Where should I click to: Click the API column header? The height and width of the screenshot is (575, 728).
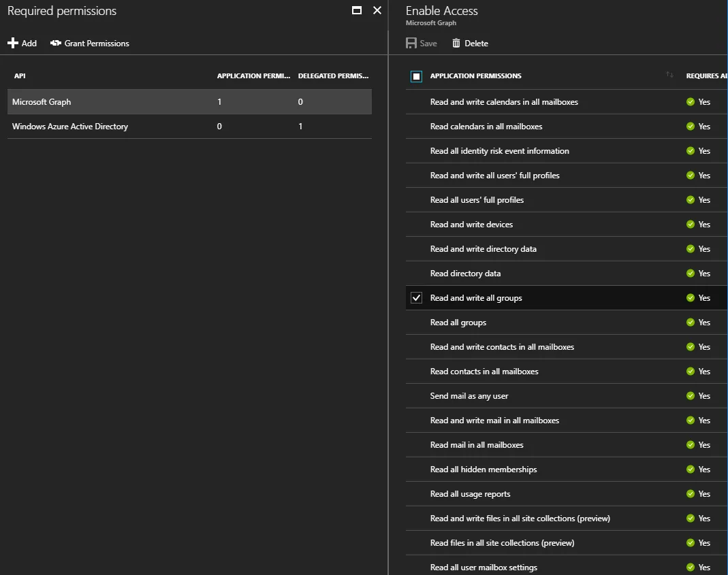20,76
